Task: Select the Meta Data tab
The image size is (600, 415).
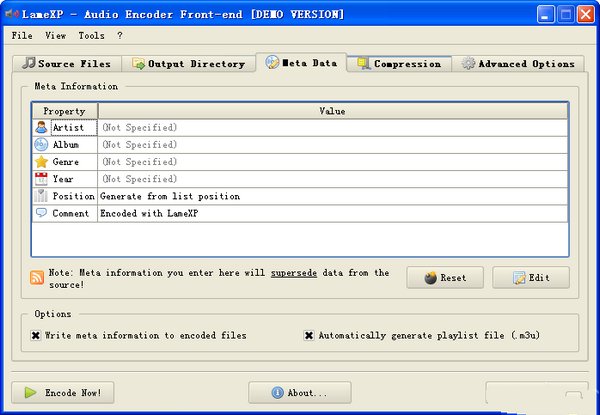Action: tap(302, 62)
